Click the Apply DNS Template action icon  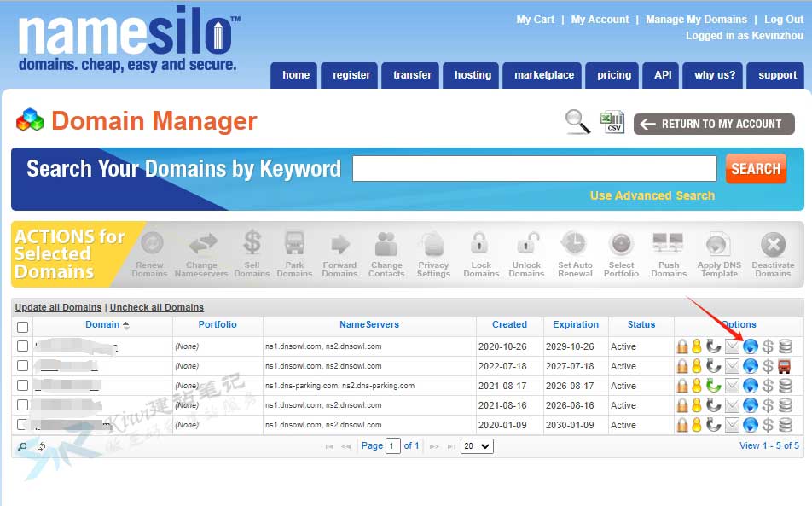pos(718,243)
